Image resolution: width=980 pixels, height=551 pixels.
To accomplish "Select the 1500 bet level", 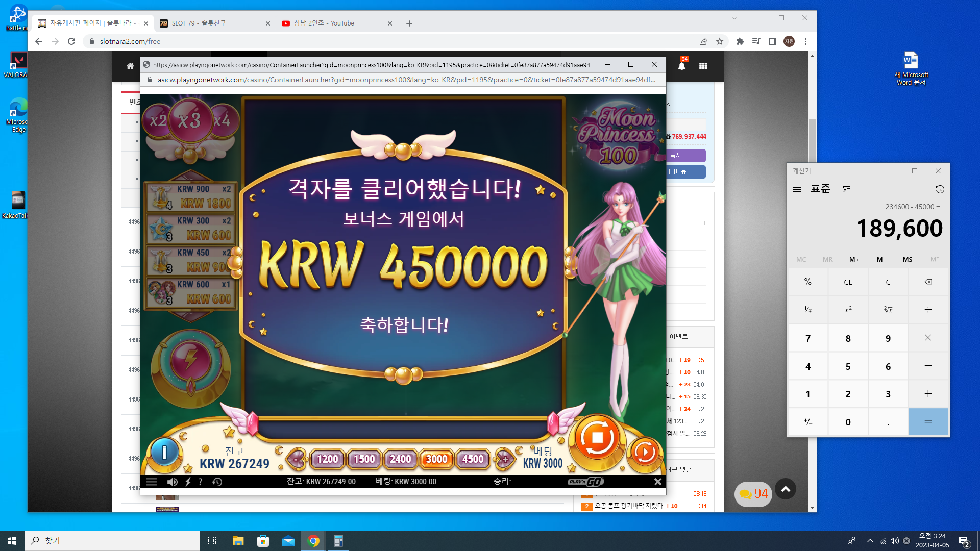I will coord(364,459).
